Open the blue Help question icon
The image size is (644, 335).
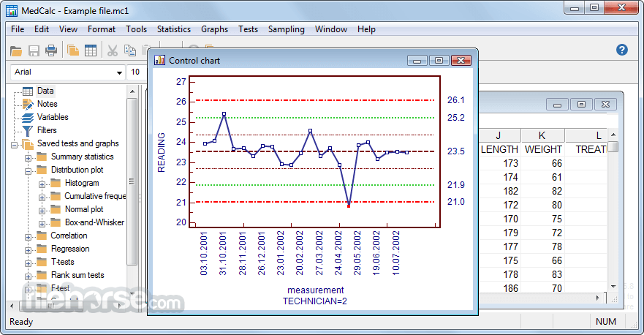[x=622, y=50]
